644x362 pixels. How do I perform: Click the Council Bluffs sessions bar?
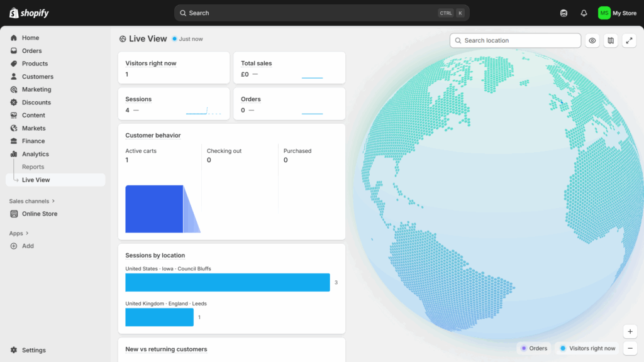click(x=227, y=283)
